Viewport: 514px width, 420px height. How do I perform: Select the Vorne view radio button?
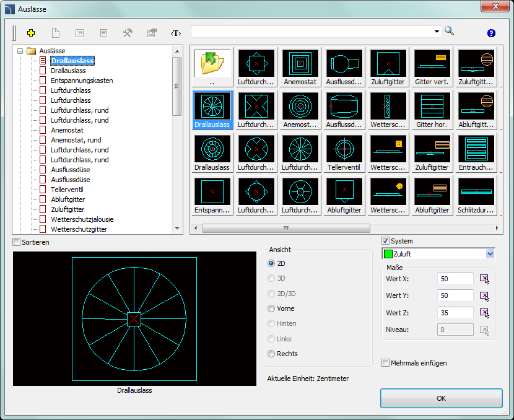pyautogui.click(x=271, y=308)
